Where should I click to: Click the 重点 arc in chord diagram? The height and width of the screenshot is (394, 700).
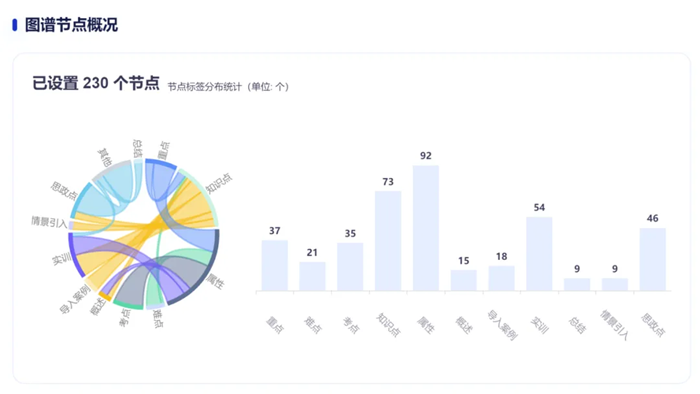161,163
